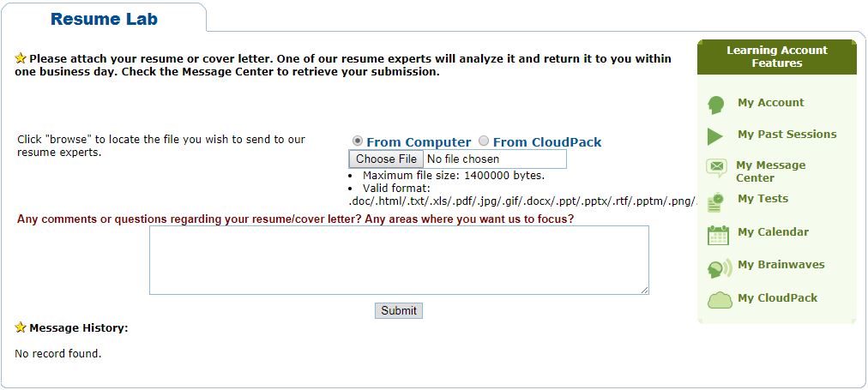Click the My Brainwaves icon
The image size is (868, 390).
pyautogui.click(x=719, y=268)
